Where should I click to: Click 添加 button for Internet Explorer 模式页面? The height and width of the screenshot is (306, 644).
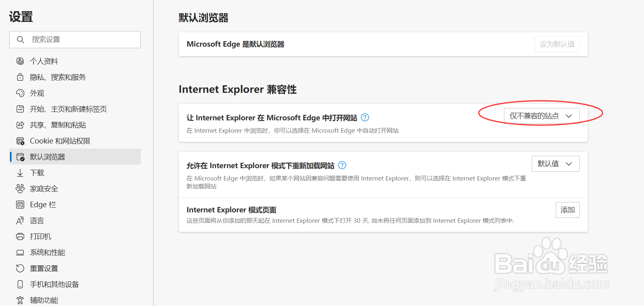click(567, 210)
